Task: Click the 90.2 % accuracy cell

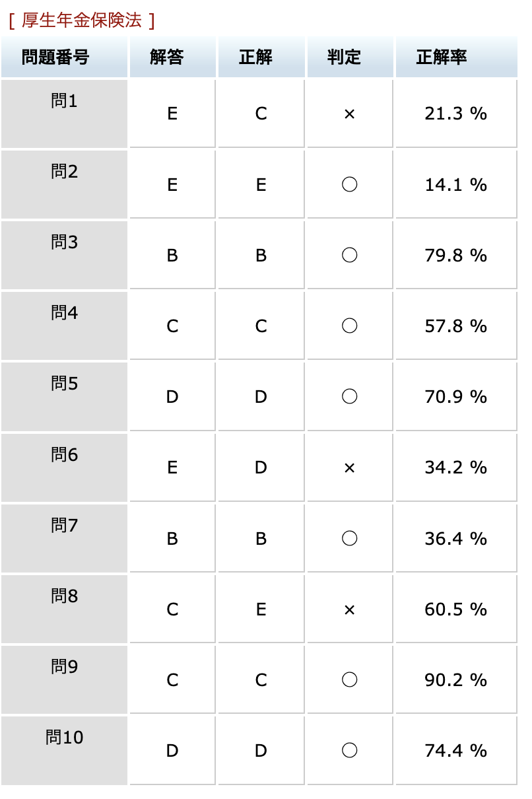Action: (457, 679)
